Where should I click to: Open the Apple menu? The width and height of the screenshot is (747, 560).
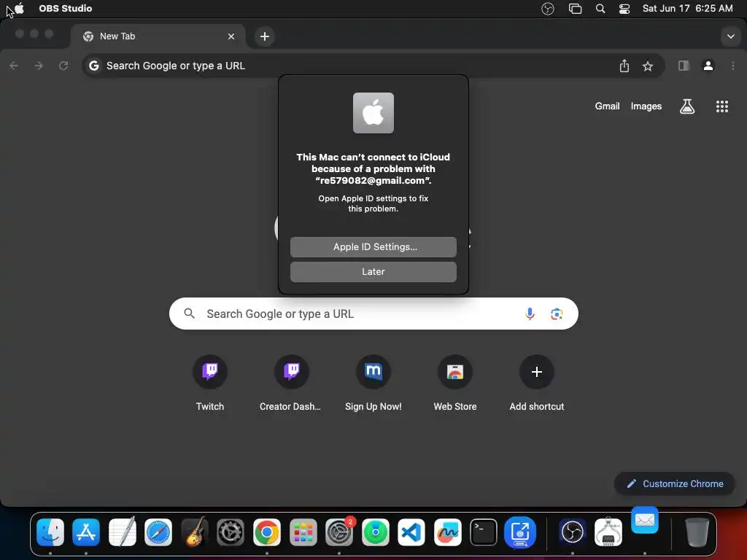(19, 8)
